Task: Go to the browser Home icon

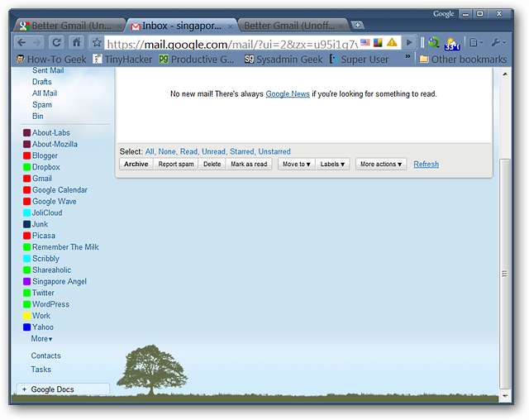Action: pyautogui.click(x=76, y=42)
